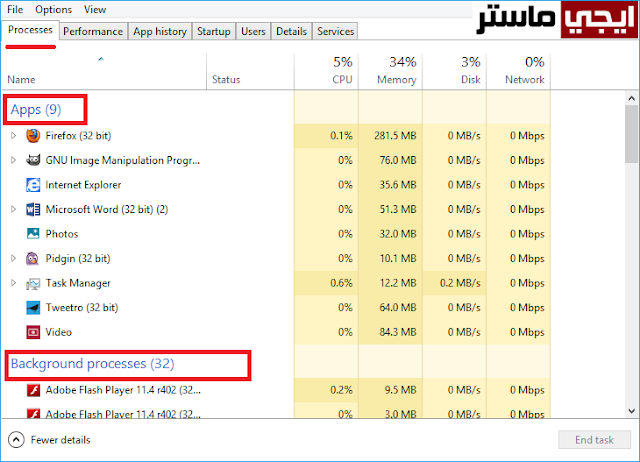640x462 pixels.
Task: Click the End task button
Action: coord(594,440)
